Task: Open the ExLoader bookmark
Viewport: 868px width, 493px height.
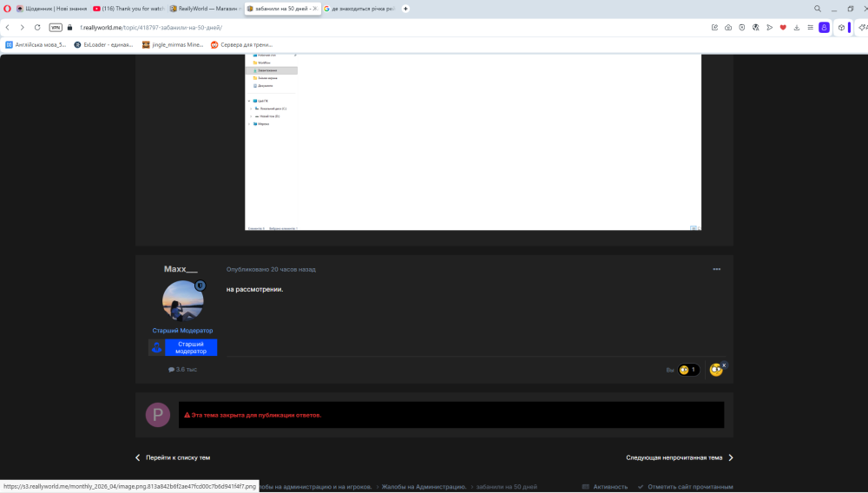Action: pyautogui.click(x=103, y=45)
